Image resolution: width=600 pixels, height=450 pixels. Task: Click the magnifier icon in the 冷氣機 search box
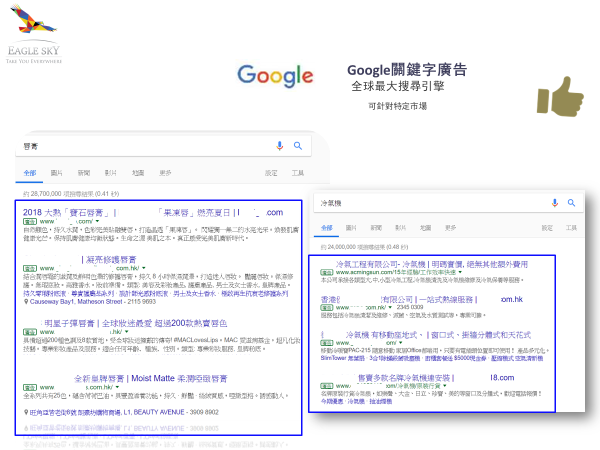[571, 203]
